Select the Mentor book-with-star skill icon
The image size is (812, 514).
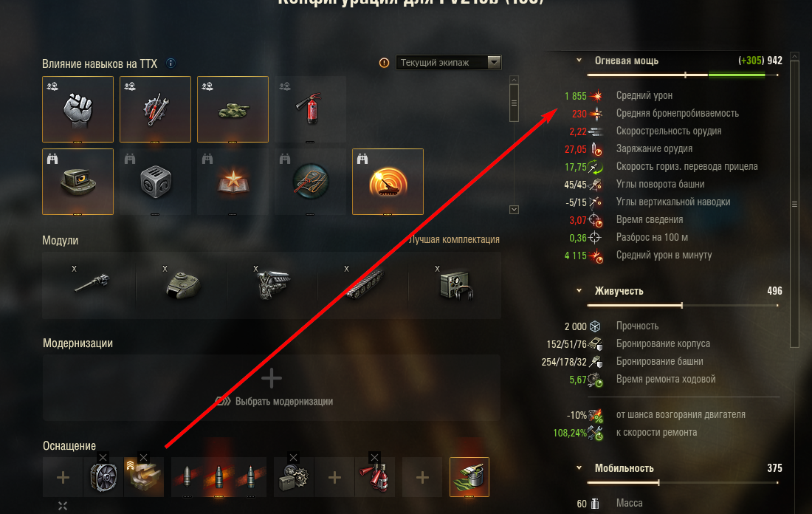click(233, 182)
